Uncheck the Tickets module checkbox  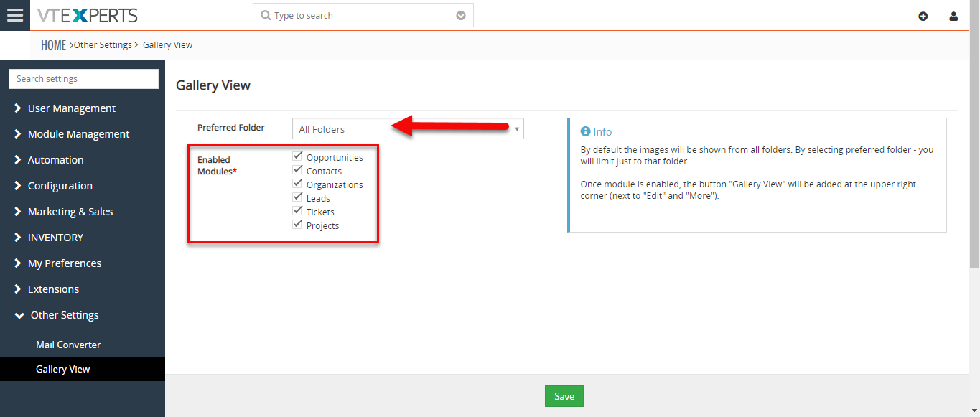tap(297, 210)
